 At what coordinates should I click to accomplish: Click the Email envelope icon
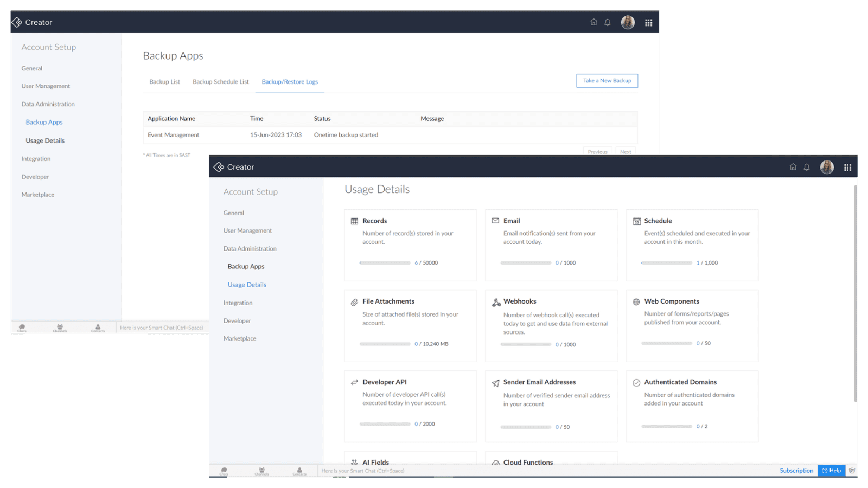[x=495, y=221]
